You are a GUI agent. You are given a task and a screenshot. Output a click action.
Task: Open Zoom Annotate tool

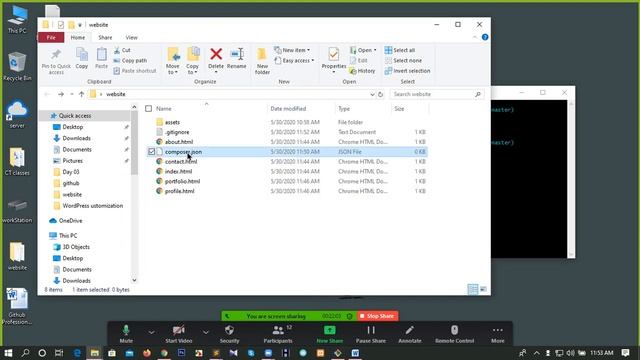coord(409,334)
